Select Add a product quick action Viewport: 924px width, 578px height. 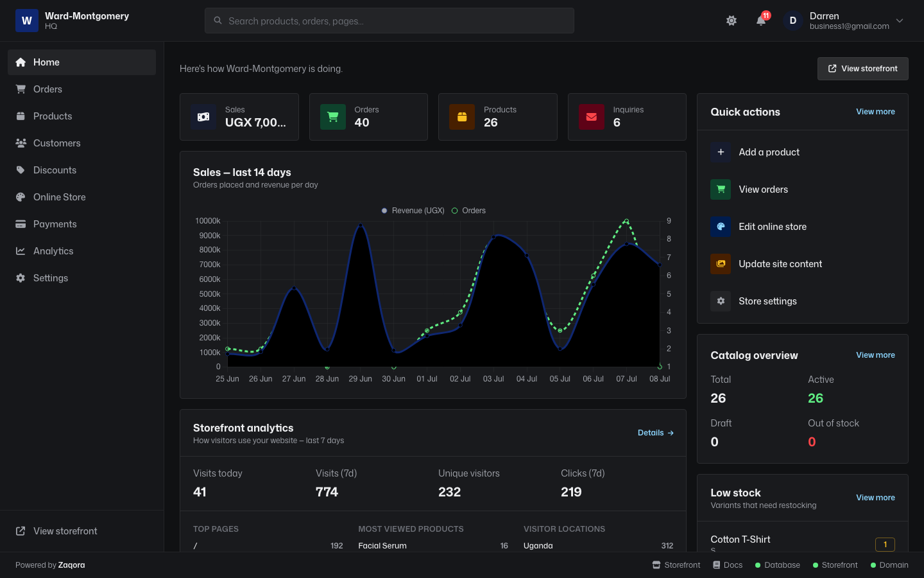tap(803, 152)
